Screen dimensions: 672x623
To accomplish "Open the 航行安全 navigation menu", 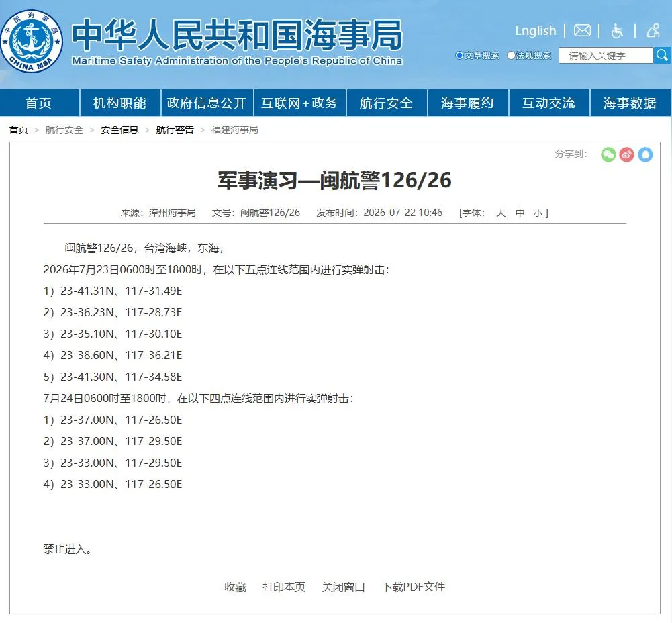I will click(x=386, y=103).
